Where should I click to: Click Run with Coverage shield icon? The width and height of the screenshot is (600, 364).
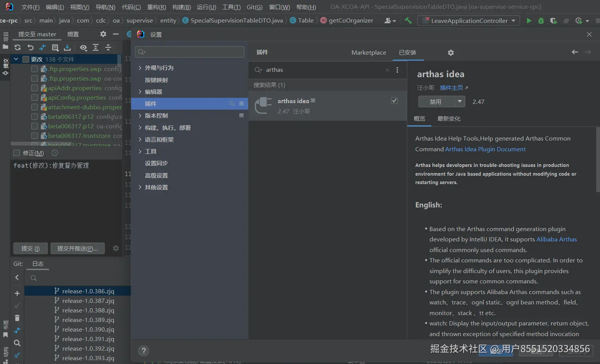(553, 21)
